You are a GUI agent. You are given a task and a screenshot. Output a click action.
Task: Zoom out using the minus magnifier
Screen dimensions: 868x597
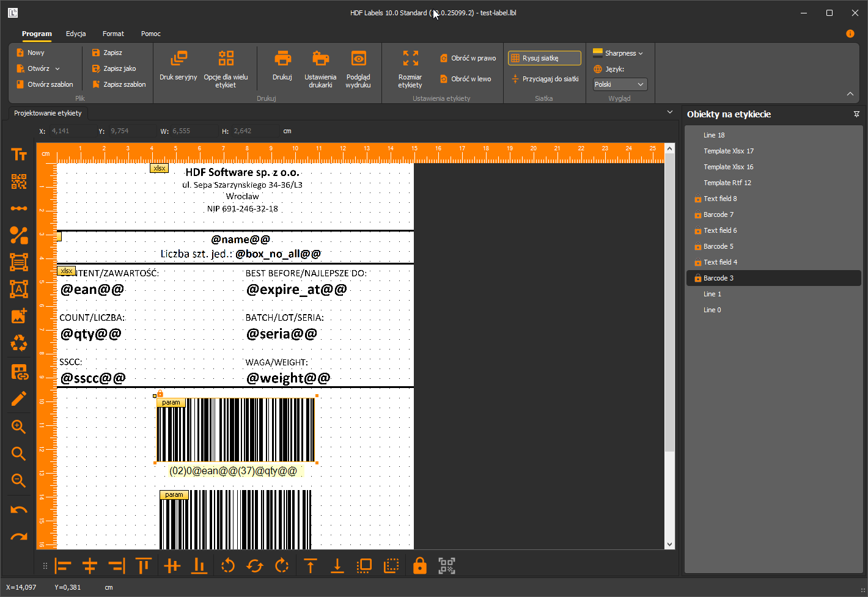19,480
